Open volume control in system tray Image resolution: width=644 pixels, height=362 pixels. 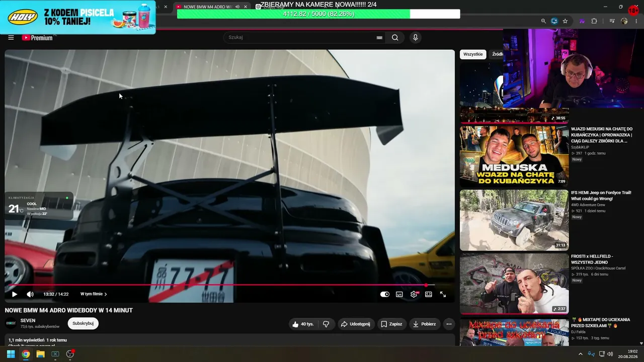[x=610, y=354]
